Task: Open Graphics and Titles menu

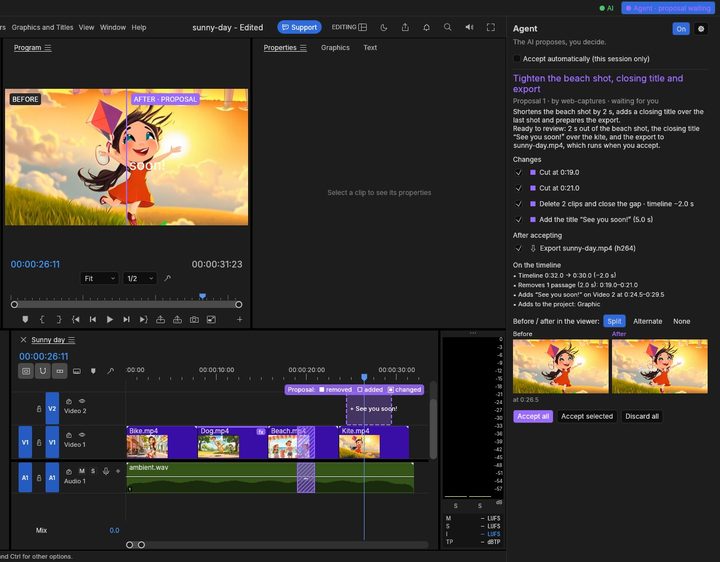Action: click(x=42, y=28)
